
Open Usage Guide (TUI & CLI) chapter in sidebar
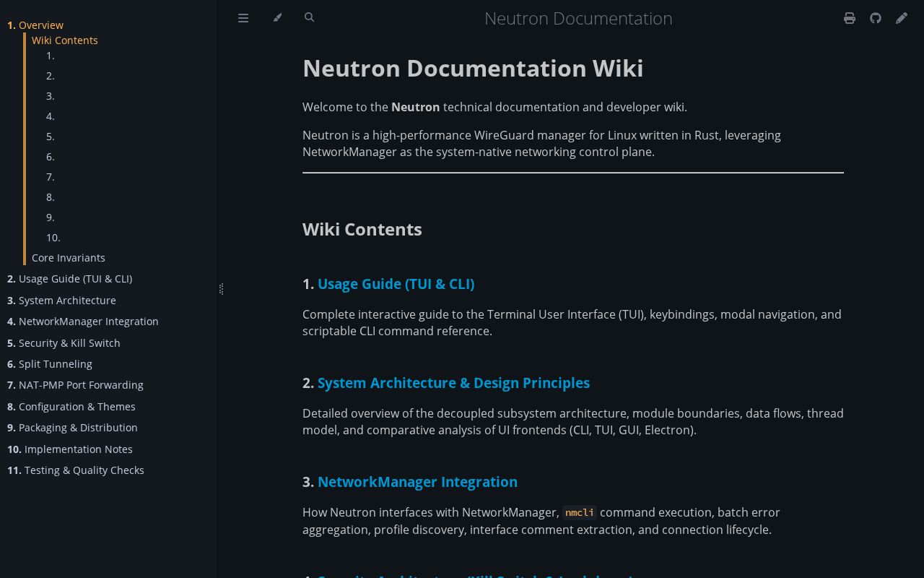70,279
